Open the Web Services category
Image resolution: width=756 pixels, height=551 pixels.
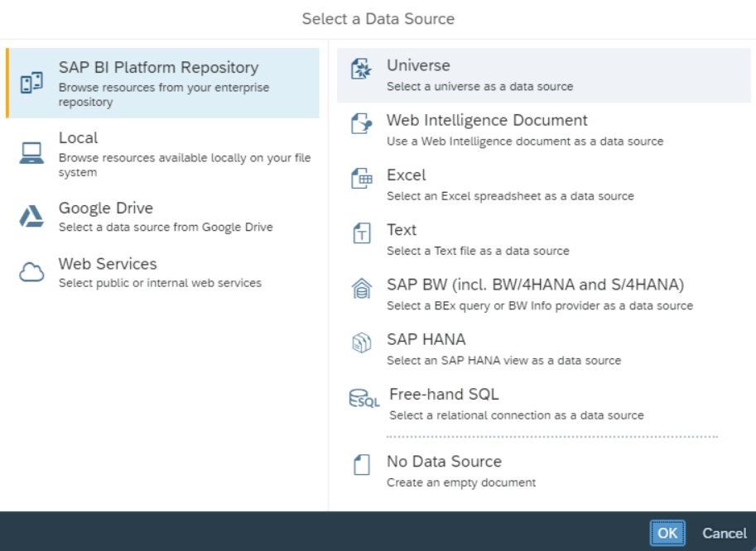point(108,264)
